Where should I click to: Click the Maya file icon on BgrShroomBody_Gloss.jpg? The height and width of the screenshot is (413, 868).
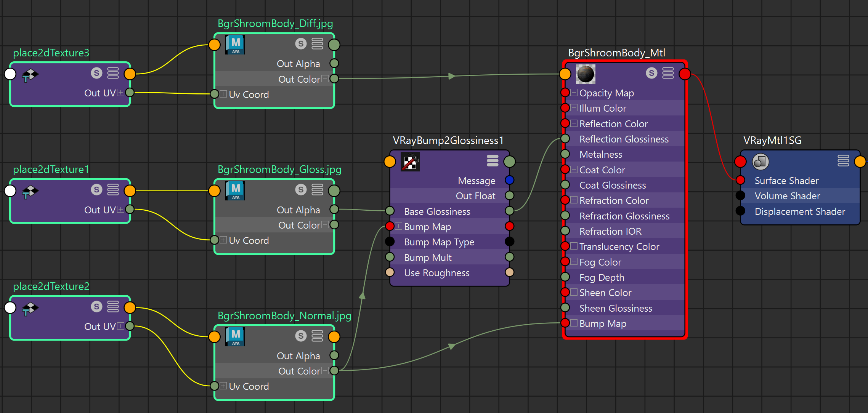235,190
